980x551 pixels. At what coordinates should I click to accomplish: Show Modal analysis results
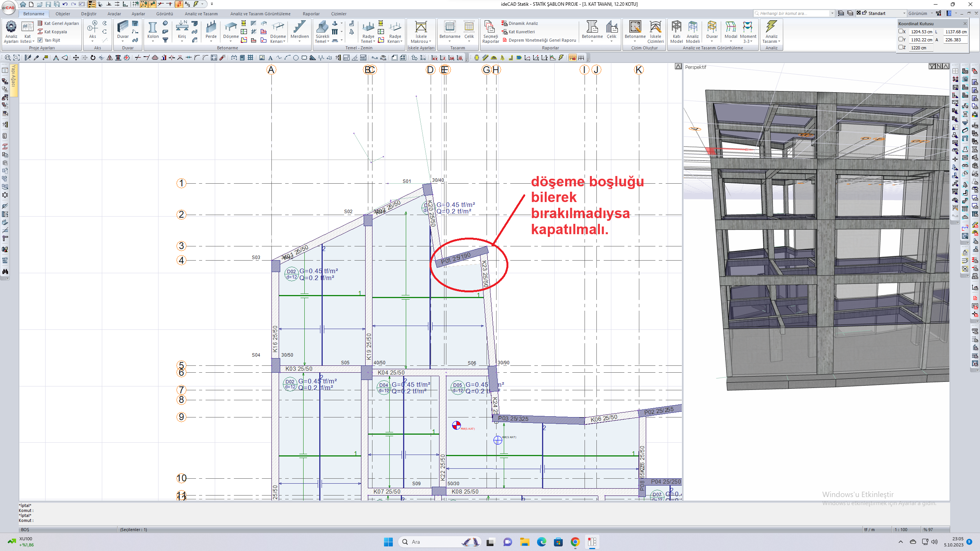click(731, 31)
